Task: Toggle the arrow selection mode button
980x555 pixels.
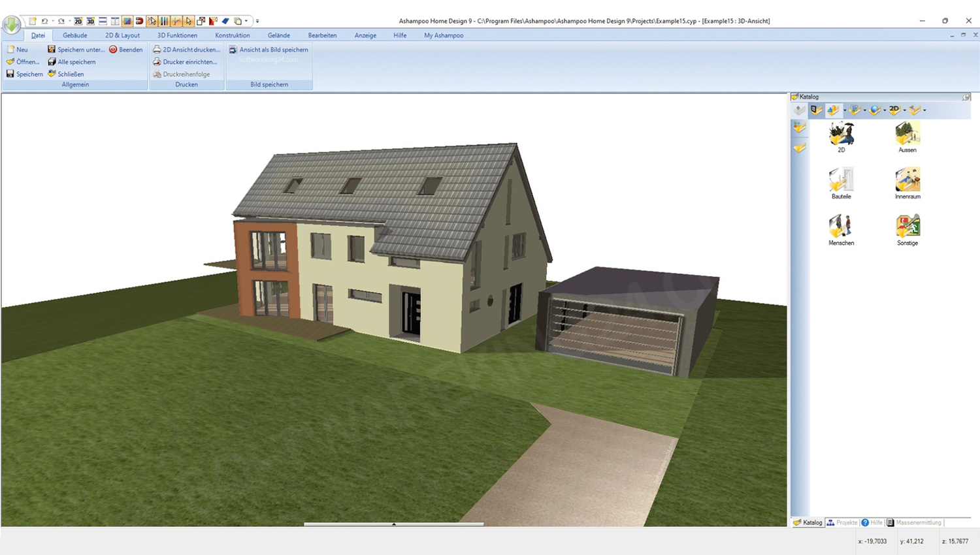Action: (x=189, y=21)
